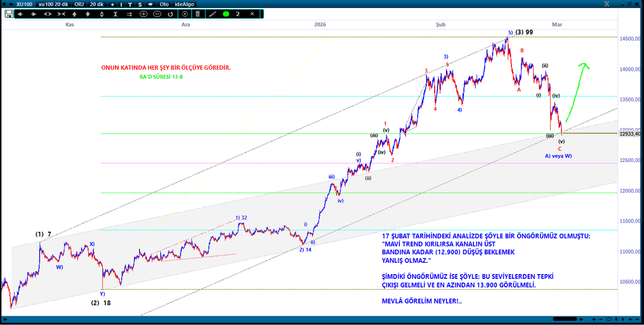Activate the crosshair target circle icon
The width and height of the screenshot is (644, 325).
(185, 14)
